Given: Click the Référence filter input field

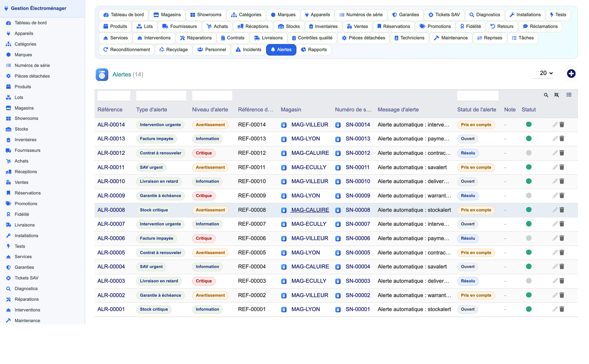Looking at the screenshot, I should pos(114,96).
